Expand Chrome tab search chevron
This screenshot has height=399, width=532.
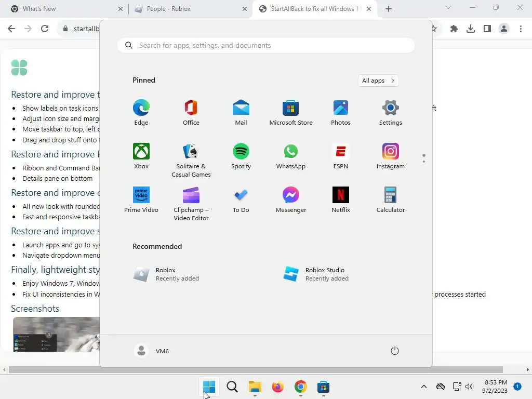click(448, 7)
